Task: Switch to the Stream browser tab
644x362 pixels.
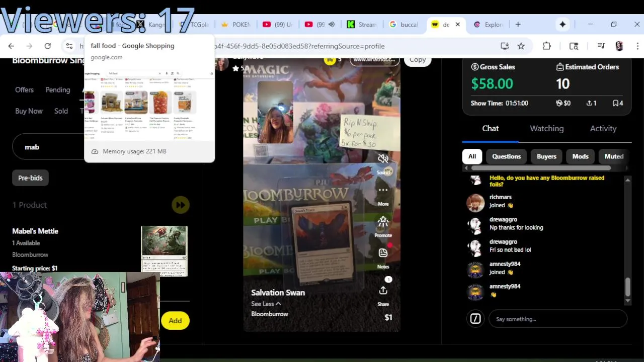Action: pos(361,24)
